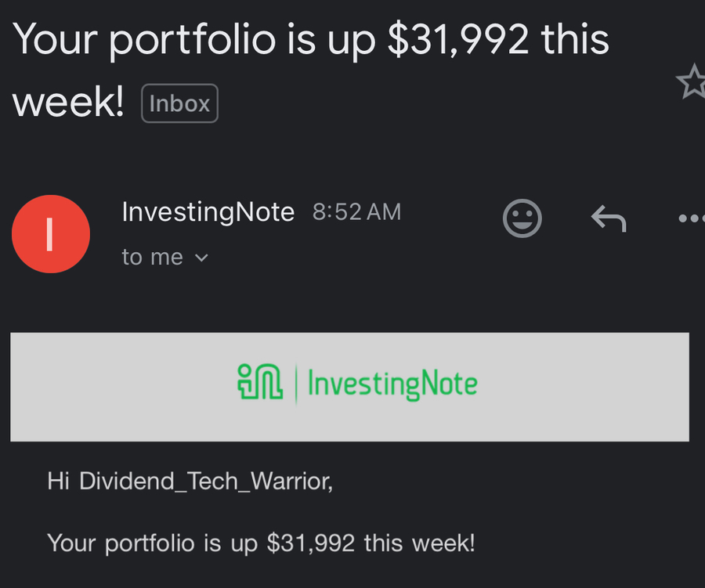The image size is (705, 588).
Task: Click the 'Dividend_Tech_Warrior' username in the greeting
Action: pos(206,481)
